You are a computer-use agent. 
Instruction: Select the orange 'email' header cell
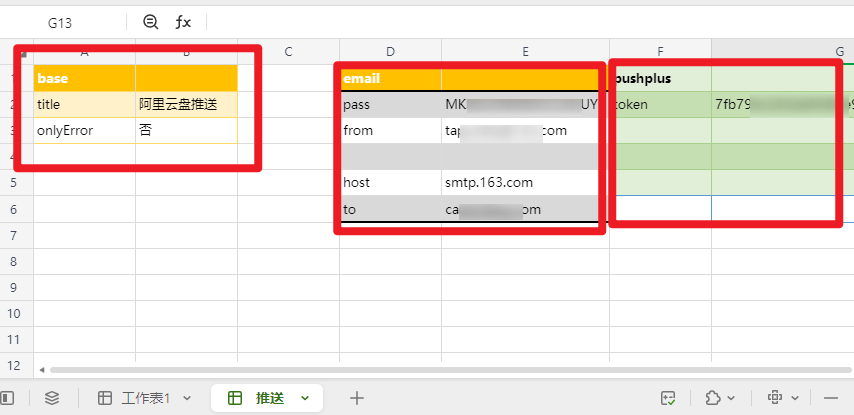(x=390, y=79)
